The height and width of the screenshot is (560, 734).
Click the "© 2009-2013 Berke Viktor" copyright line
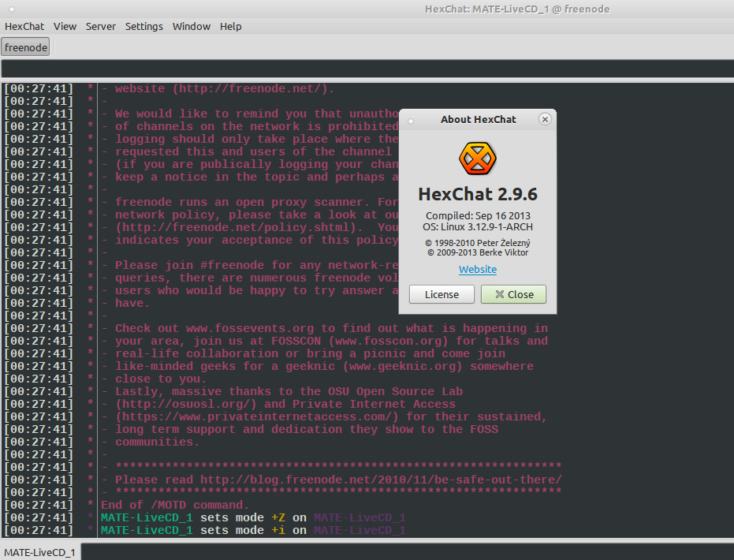pyautogui.click(x=478, y=253)
